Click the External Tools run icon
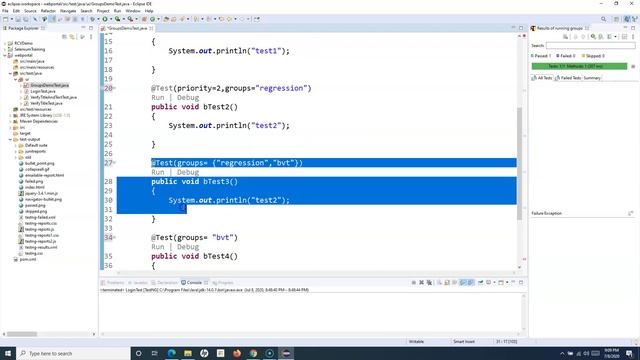Viewport: 640px width, 360px height. [x=130, y=19]
